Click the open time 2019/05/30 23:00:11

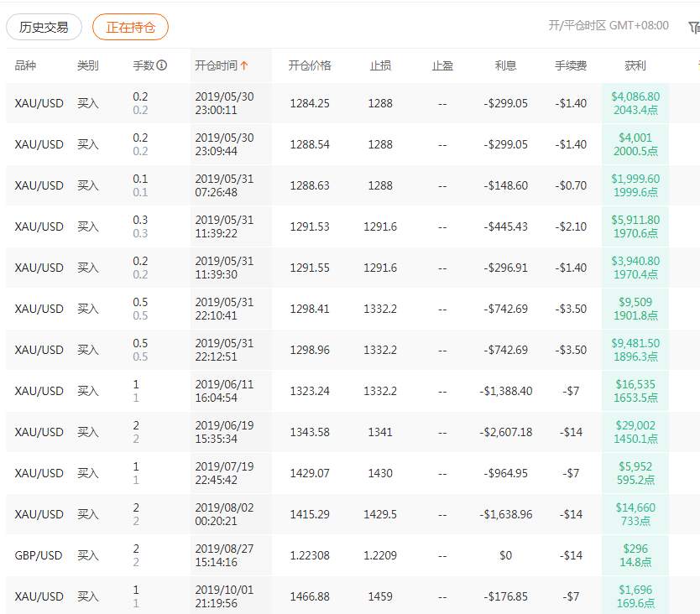pyautogui.click(x=224, y=103)
